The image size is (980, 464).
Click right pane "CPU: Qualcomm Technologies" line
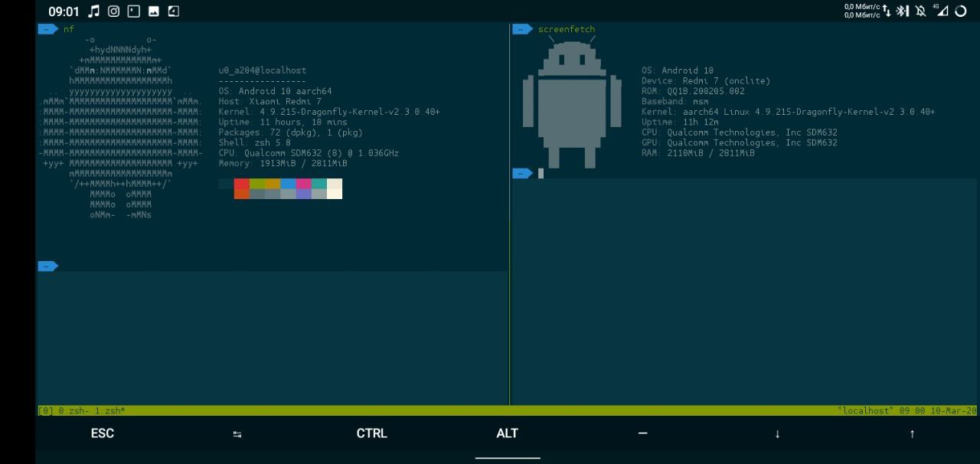[x=740, y=132]
